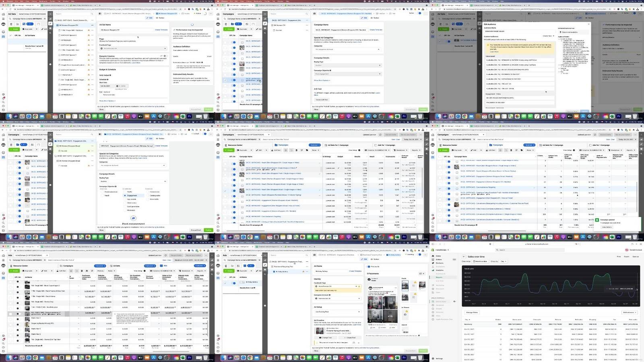Click Create Template link in top-left screenshot

pos(161,30)
